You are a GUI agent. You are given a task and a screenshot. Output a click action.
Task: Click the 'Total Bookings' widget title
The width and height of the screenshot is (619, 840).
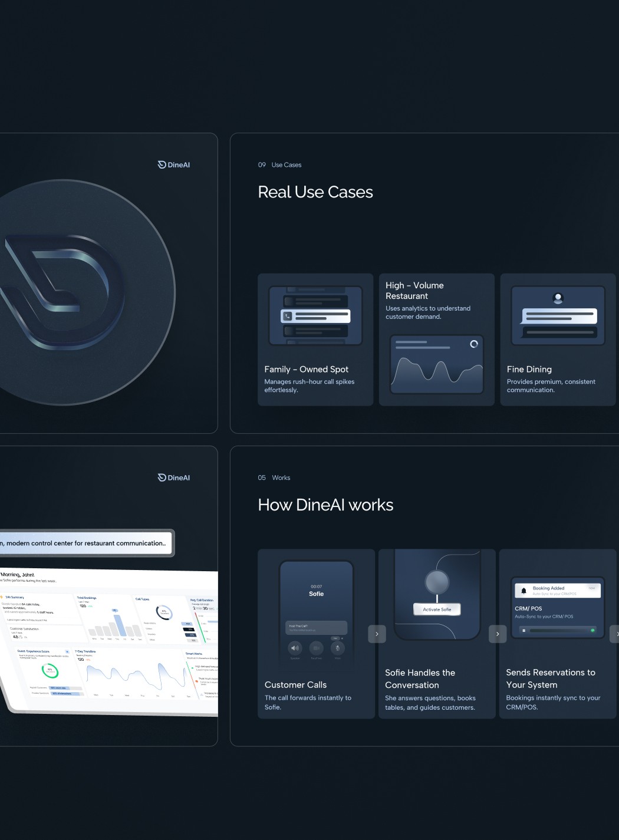(x=87, y=598)
